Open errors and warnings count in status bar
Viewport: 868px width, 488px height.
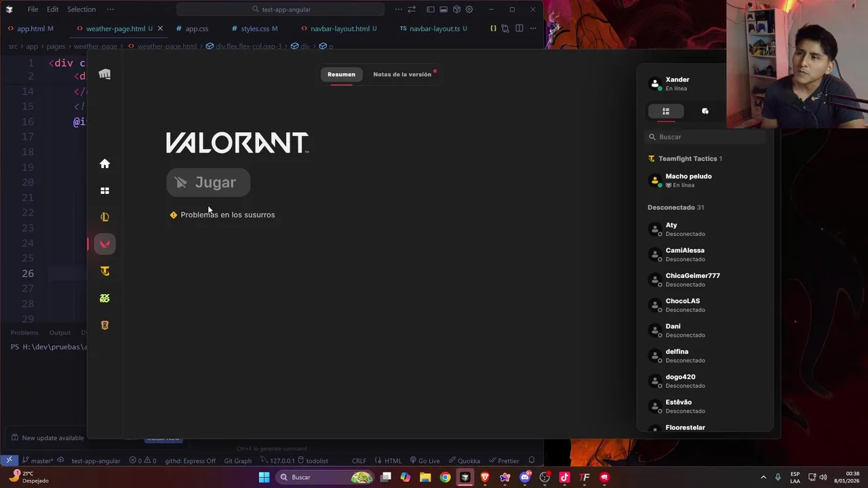[143, 461]
